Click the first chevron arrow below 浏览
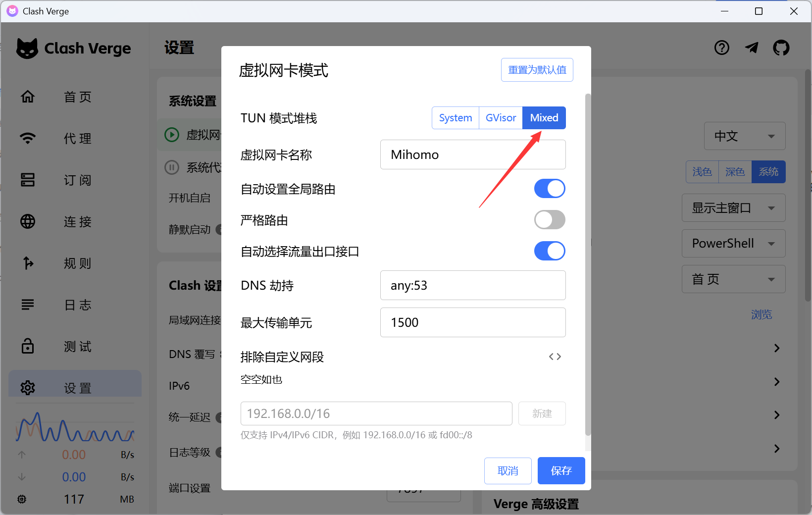 [777, 348]
